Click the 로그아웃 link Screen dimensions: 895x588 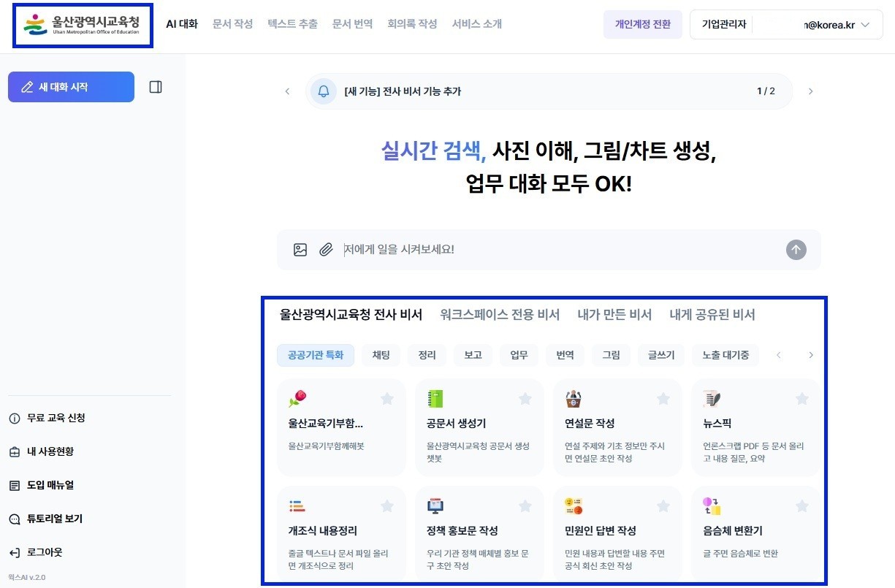45,553
